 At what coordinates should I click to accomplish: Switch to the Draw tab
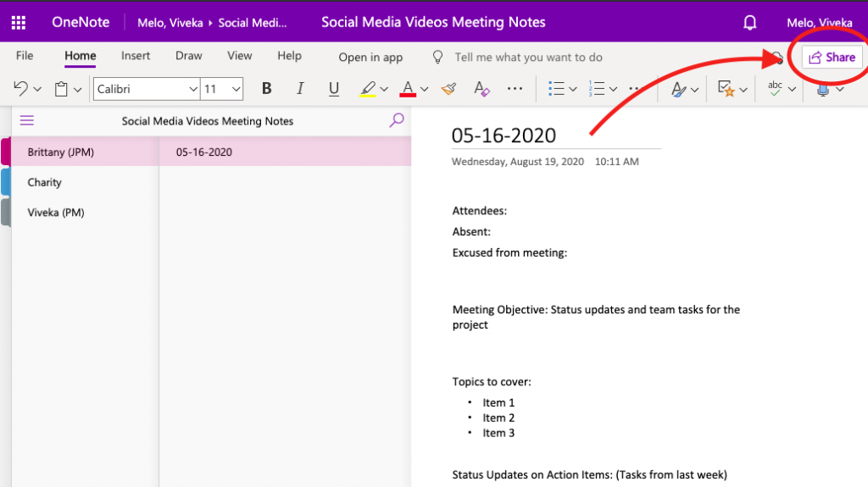pyautogui.click(x=188, y=56)
